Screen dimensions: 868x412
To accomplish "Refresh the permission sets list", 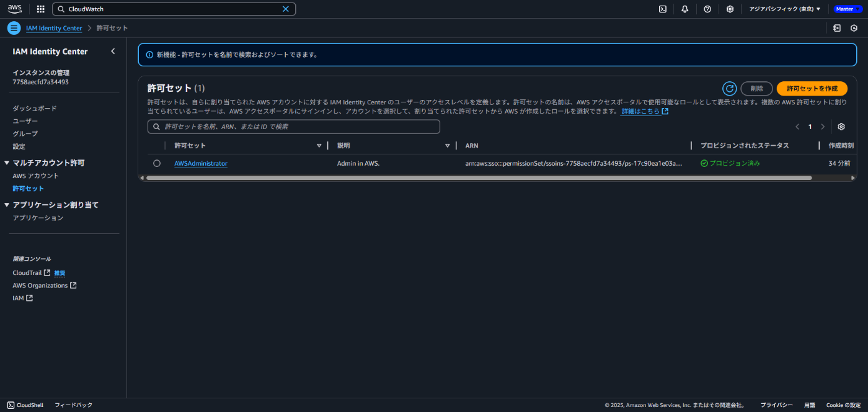I will (730, 89).
